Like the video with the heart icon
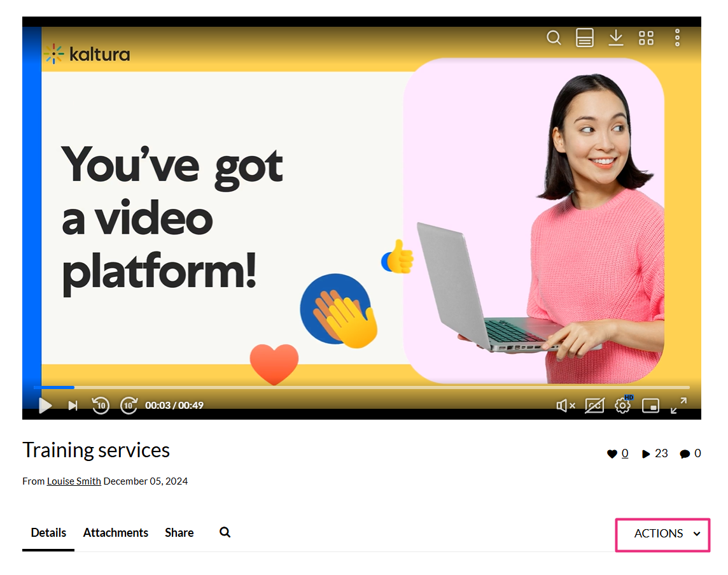Screen dimensions: 728x575 [612, 454]
